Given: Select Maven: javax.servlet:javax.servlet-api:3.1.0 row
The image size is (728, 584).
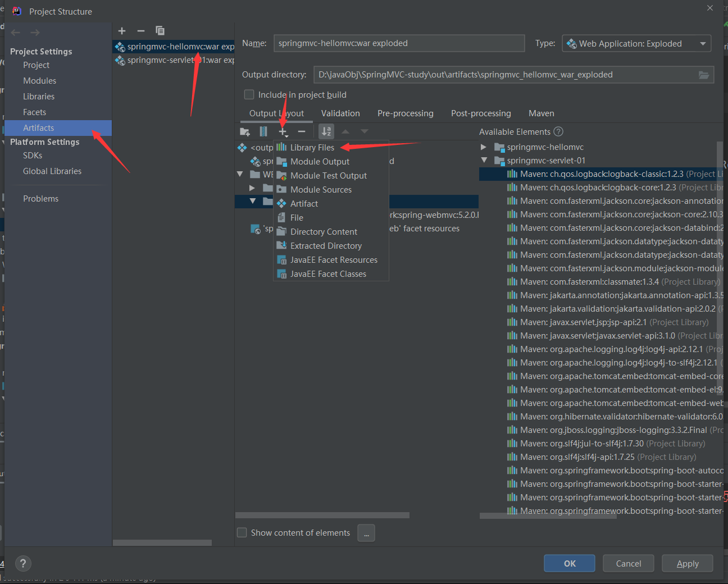Looking at the screenshot, I should 600,336.
